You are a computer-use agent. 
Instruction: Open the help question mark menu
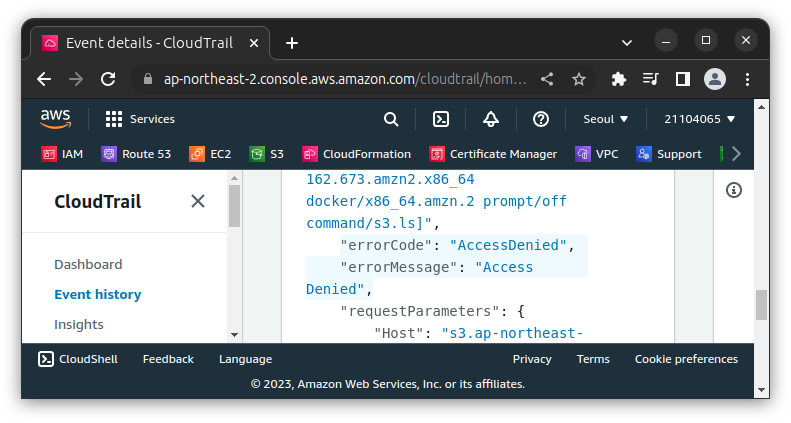541,119
